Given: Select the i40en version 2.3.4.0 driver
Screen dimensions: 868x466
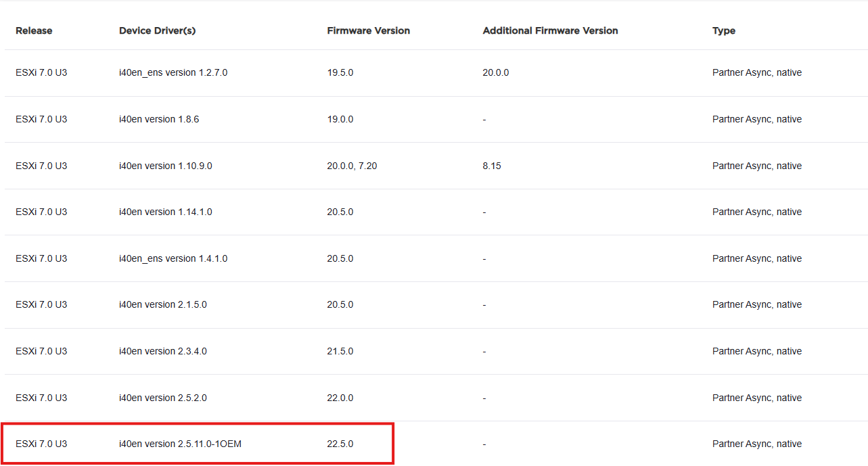Looking at the screenshot, I should click(x=163, y=351).
